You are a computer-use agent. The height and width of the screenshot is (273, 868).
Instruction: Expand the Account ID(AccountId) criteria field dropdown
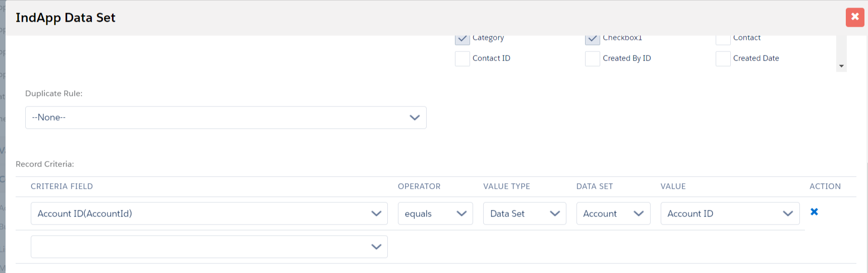pyautogui.click(x=209, y=213)
